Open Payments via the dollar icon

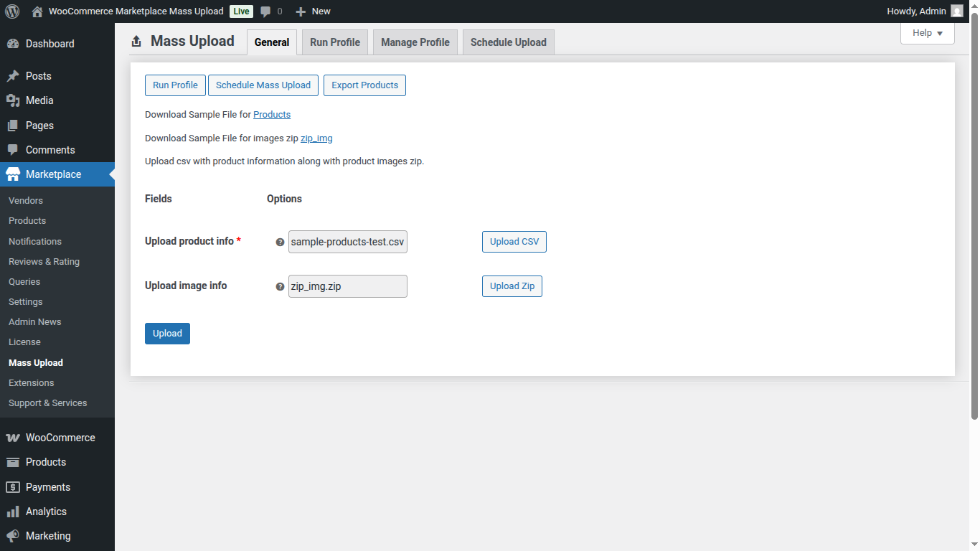(x=14, y=486)
